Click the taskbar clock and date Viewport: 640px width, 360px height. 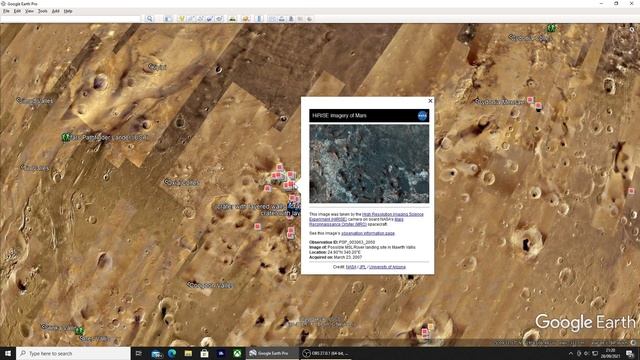click(611, 353)
